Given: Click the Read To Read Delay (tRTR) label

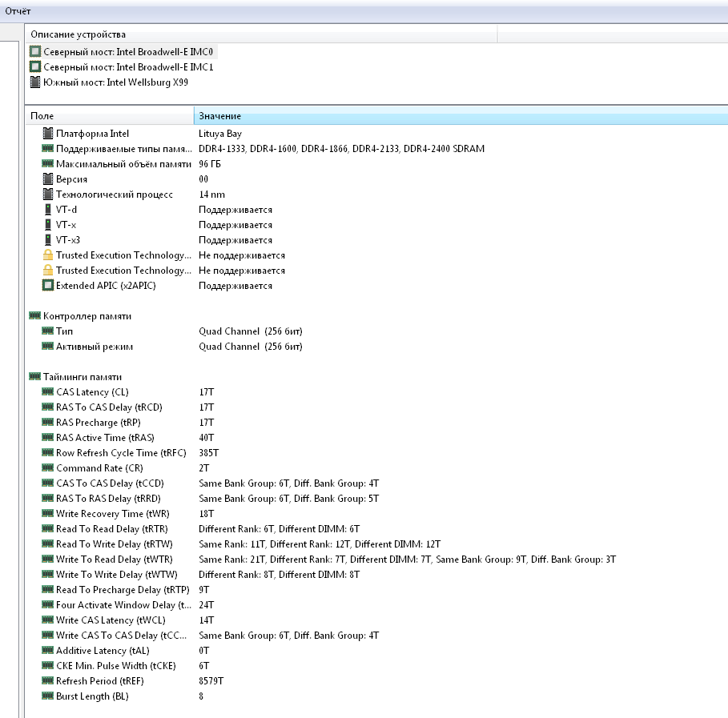Looking at the screenshot, I should tap(111, 529).
